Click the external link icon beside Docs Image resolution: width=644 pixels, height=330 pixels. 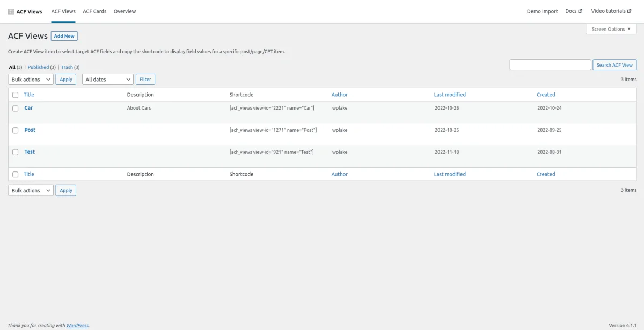(x=580, y=11)
